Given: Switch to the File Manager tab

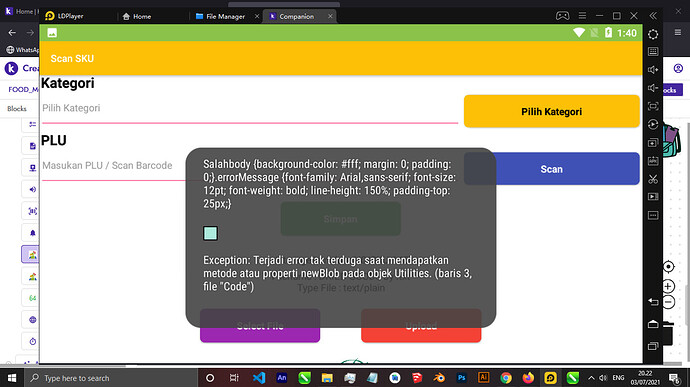Looking at the screenshot, I should point(225,16).
